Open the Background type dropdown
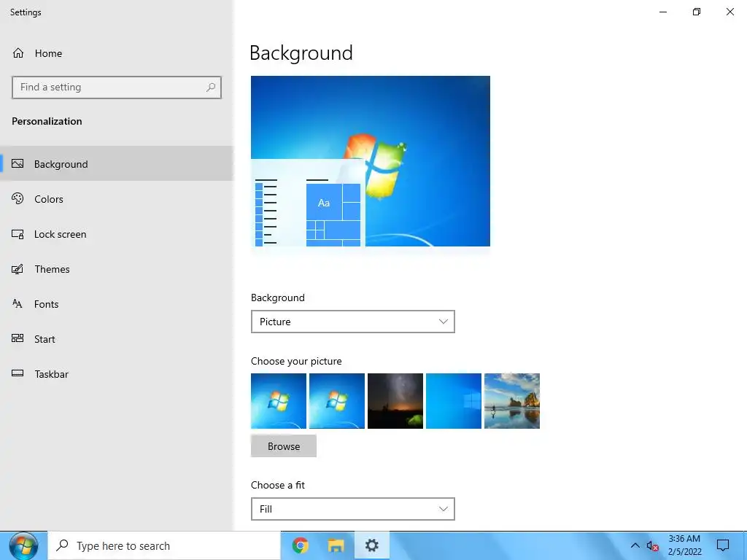The width and height of the screenshot is (747, 560). tap(352, 322)
